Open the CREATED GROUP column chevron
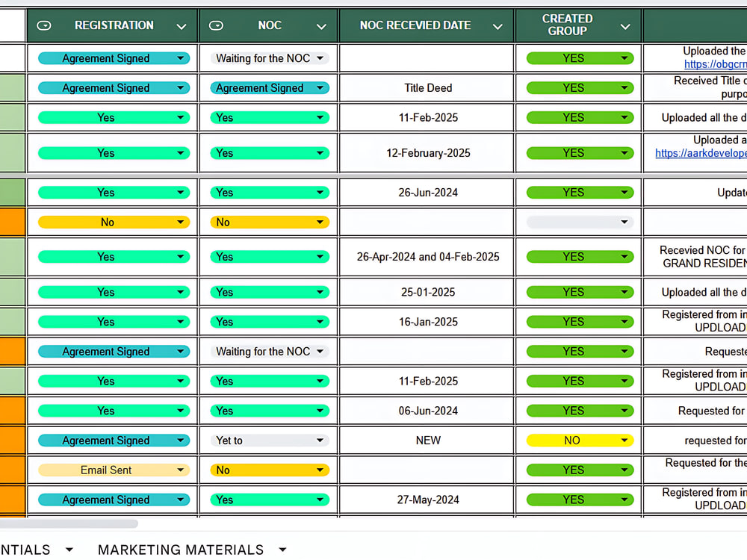 click(625, 27)
